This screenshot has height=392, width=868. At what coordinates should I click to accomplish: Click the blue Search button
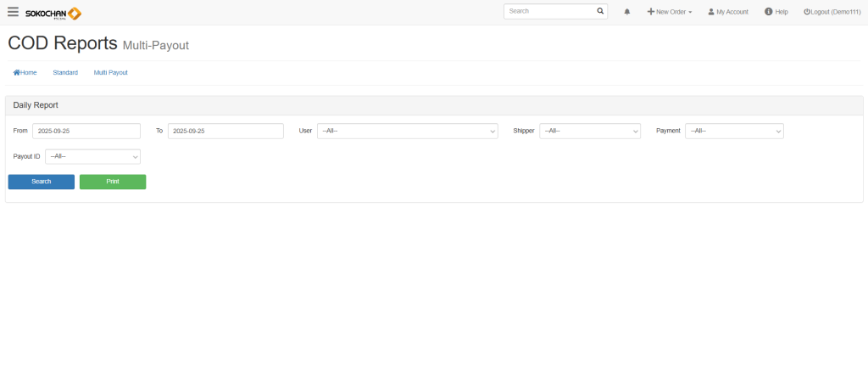42,182
